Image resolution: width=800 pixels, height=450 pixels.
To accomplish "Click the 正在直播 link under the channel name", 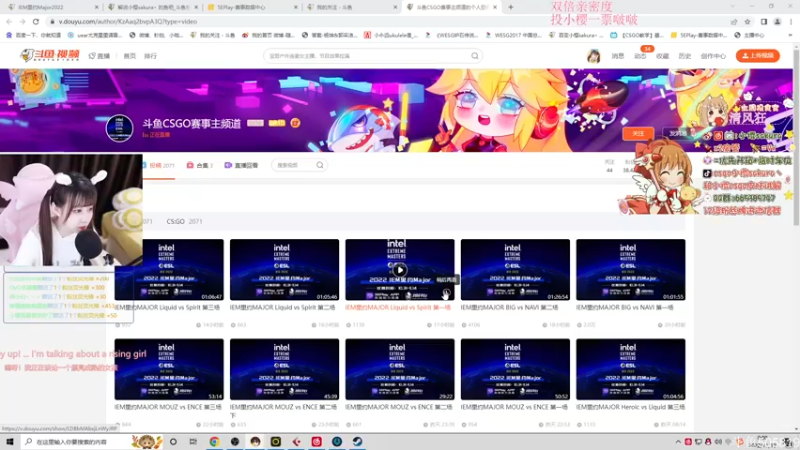I will (x=156, y=135).
